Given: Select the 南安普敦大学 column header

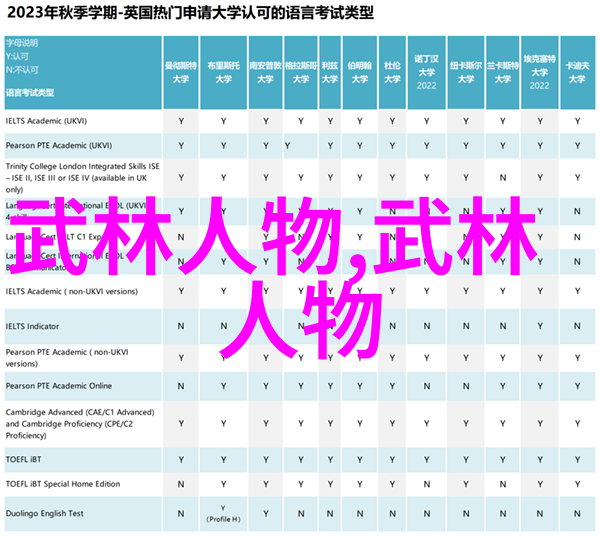Looking at the screenshot, I should [x=266, y=72].
